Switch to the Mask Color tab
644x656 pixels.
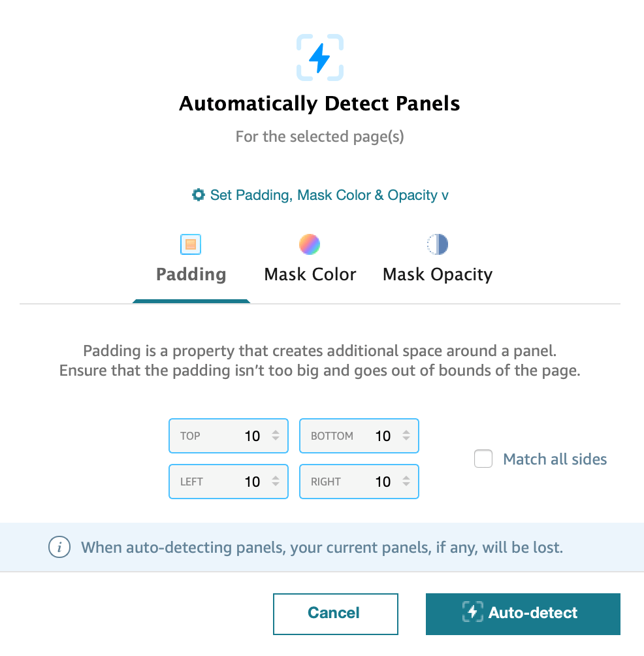pyautogui.click(x=310, y=274)
